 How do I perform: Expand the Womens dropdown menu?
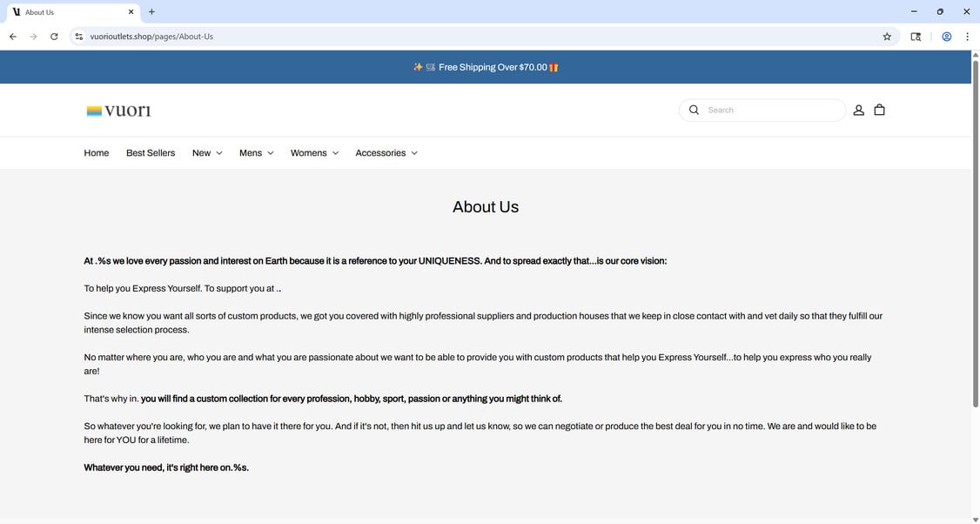coord(314,153)
